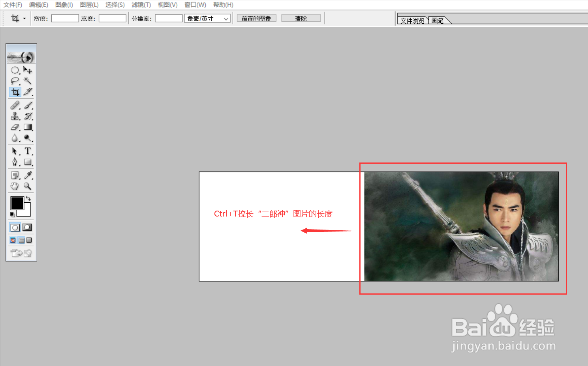Select the Move tool
The height and width of the screenshot is (366, 588).
click(x=28, y=70)
